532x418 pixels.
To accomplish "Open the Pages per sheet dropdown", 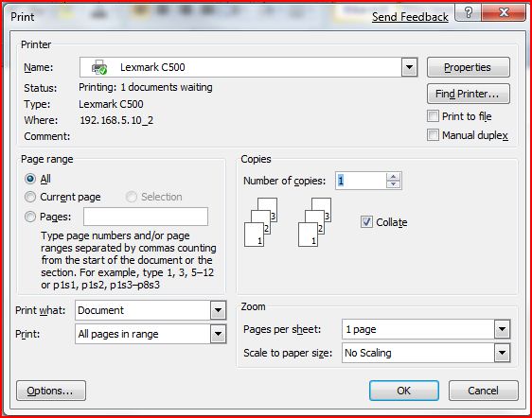I will pyautogui.click(x=502, y=329).
